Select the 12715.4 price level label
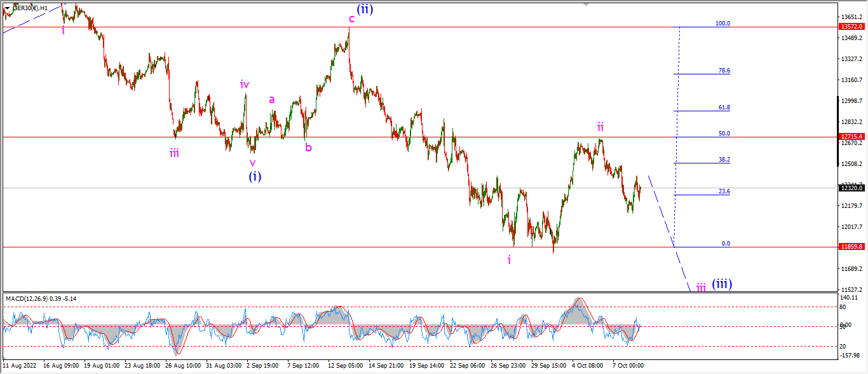The image size is (868, 374). (851, 137)
